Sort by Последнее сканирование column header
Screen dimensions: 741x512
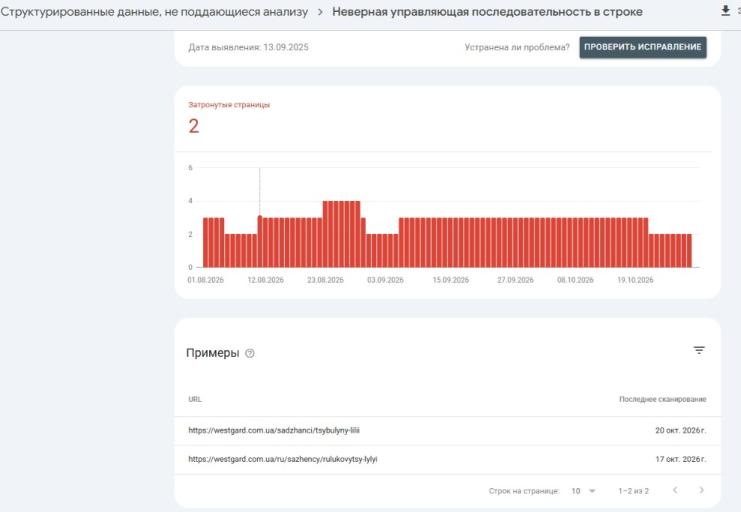[x=663, y=399]
